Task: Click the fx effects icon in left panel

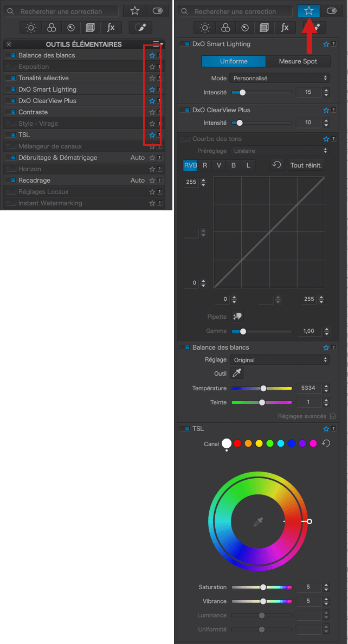Action: [111, 28]
